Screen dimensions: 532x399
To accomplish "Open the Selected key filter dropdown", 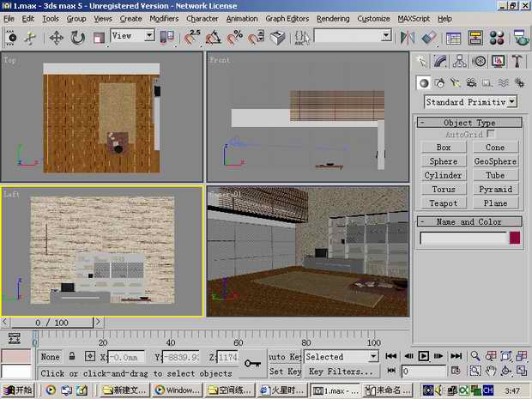I will tap(341, 357).
